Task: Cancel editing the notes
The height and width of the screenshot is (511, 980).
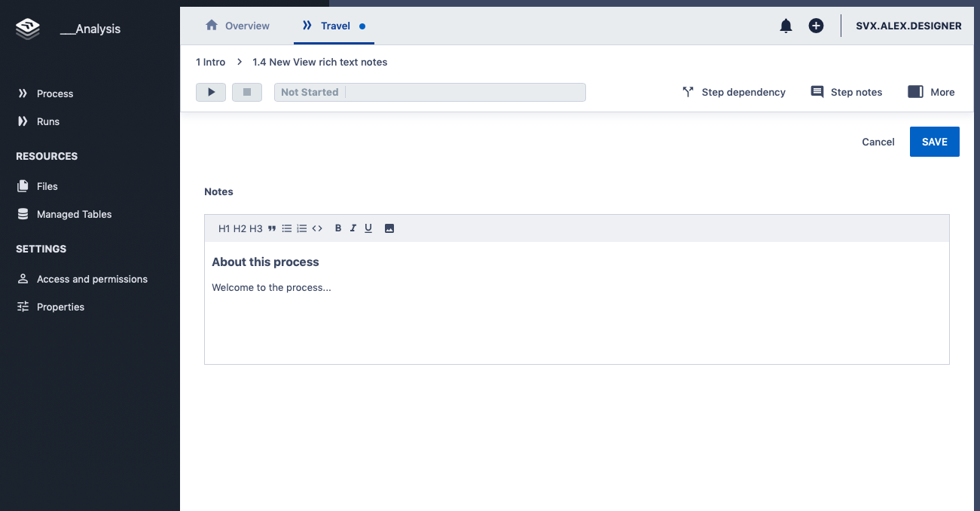Action: tap(878, 142)
